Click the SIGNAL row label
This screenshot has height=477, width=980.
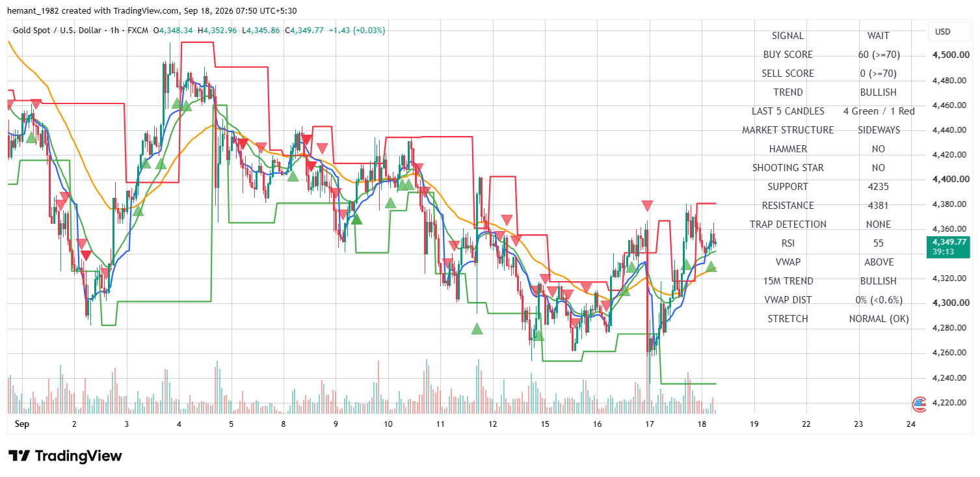pos(788,36)
